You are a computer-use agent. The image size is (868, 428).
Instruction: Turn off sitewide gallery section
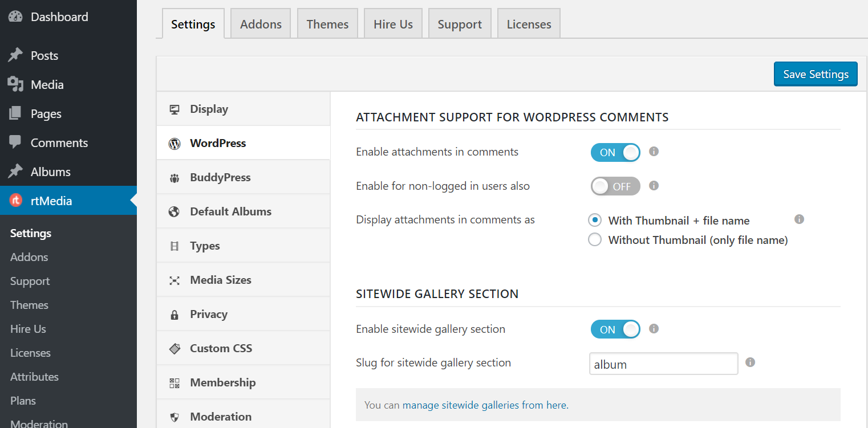[615, 329]
